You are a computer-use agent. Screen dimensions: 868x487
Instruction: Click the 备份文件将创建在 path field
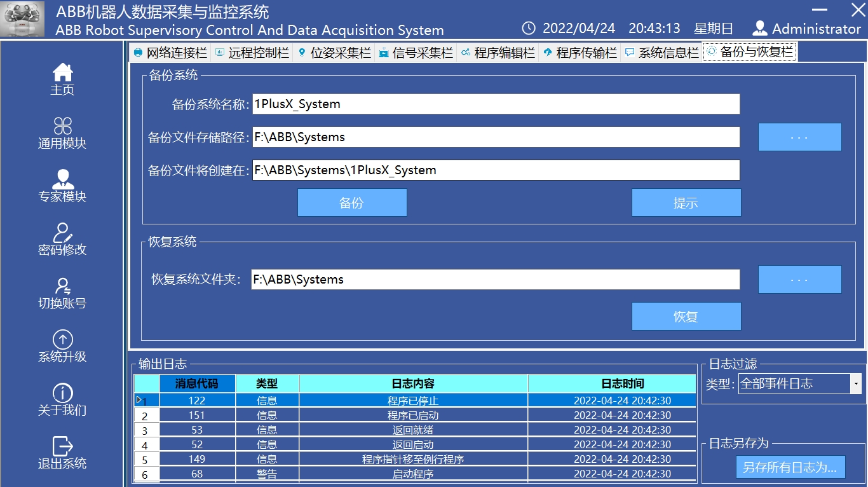coord(496,170)
